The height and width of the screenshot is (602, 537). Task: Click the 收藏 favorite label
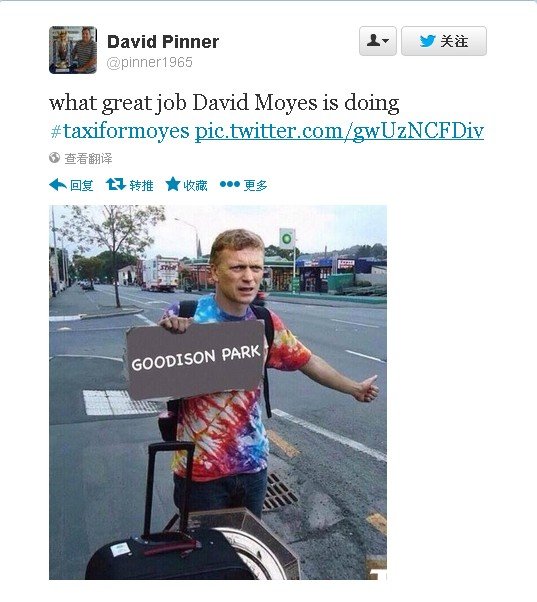(195, 185)
